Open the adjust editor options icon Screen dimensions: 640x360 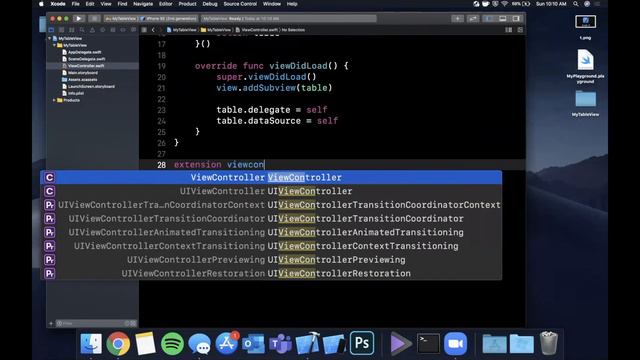click(509, 30)
